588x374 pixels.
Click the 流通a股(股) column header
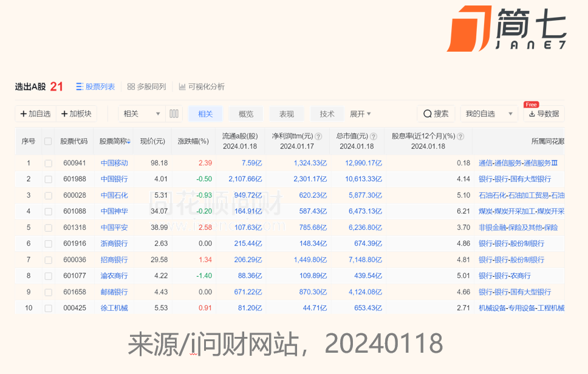240,136
